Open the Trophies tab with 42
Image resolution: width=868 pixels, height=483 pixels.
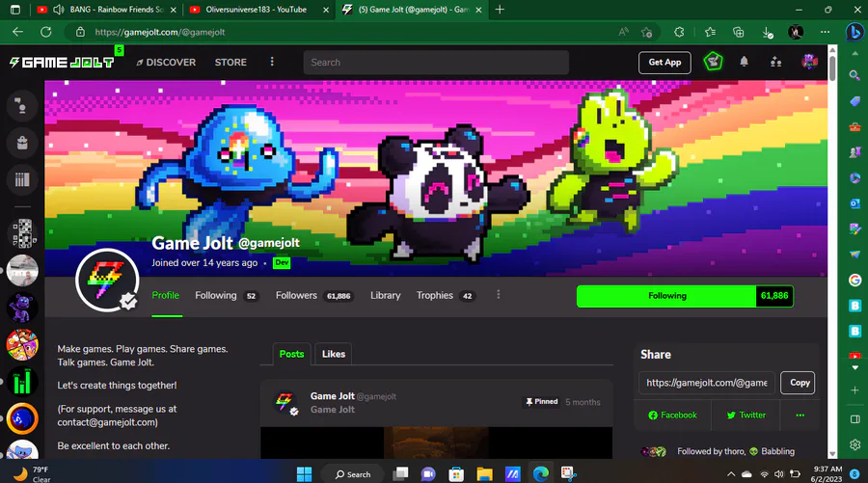tap(446, 295)
